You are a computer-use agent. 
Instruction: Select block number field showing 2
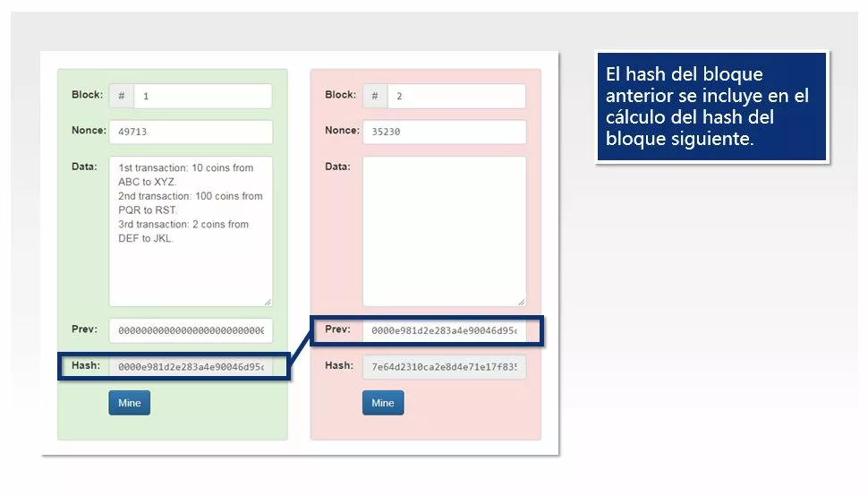click(x=456, y=96)
